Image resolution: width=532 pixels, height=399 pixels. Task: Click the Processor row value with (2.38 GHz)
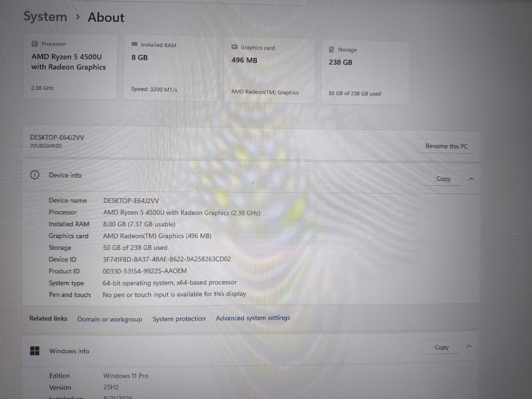coord(182,213)
